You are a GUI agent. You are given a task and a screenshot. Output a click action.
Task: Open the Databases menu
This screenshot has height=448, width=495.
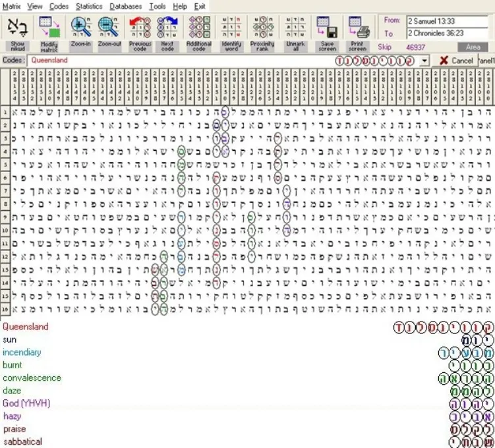(126, 7)
